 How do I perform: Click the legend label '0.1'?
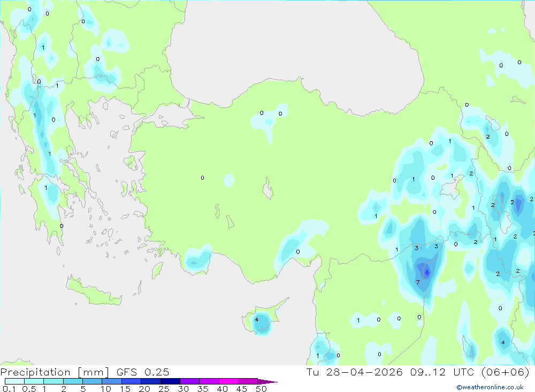(9, 389)
